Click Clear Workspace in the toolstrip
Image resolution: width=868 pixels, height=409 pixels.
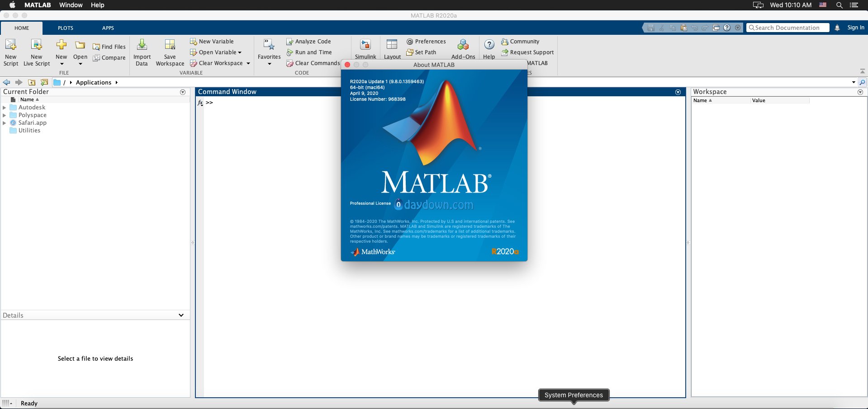point(217,63)
